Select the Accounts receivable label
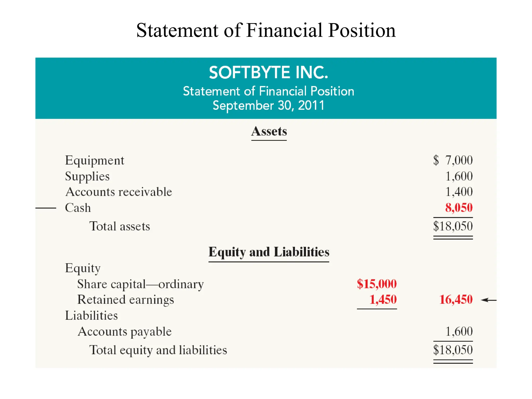 pos(119,192)
